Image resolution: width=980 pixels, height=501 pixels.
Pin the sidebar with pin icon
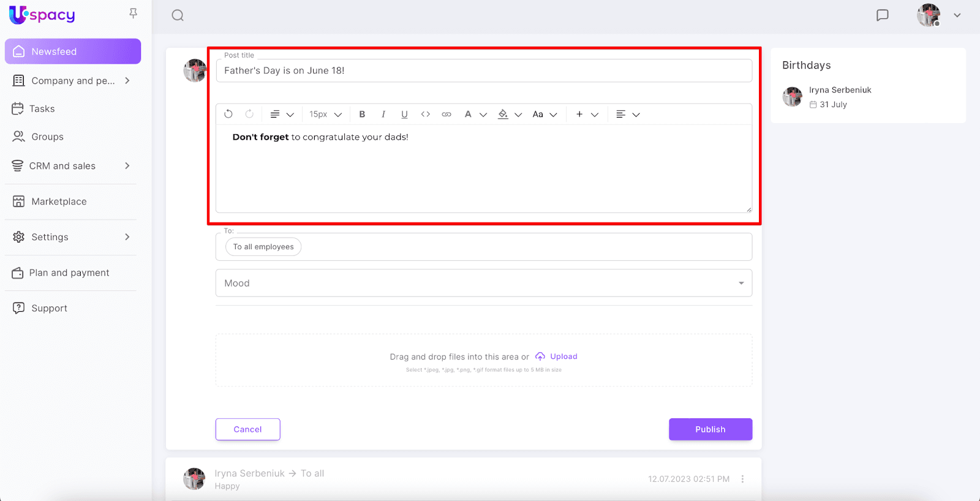point(133,13)
